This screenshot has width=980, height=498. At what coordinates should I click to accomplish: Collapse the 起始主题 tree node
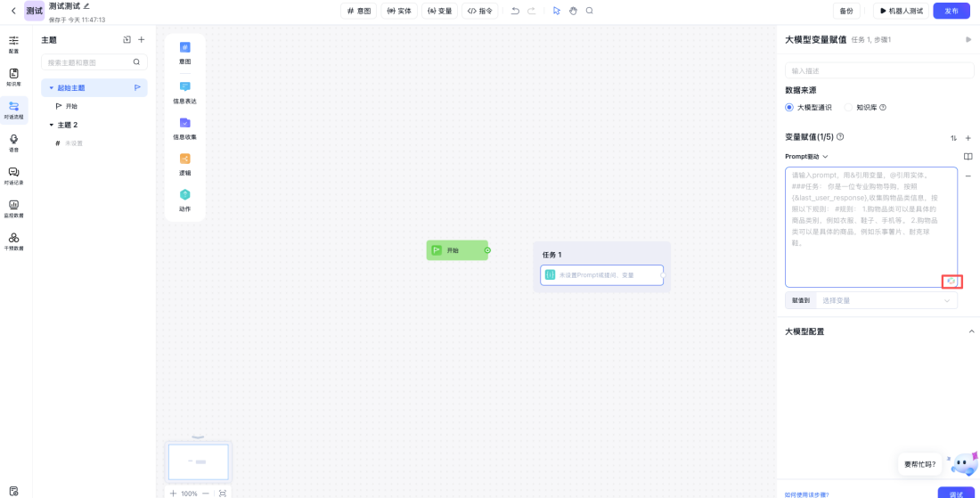(52, 88)
